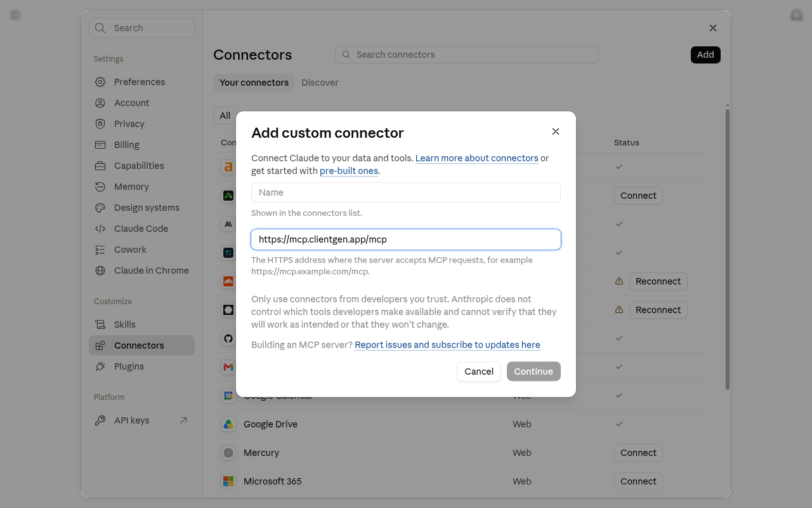
Task: Open Preferences gear icon in sidebar
Action: click(100, 82)
